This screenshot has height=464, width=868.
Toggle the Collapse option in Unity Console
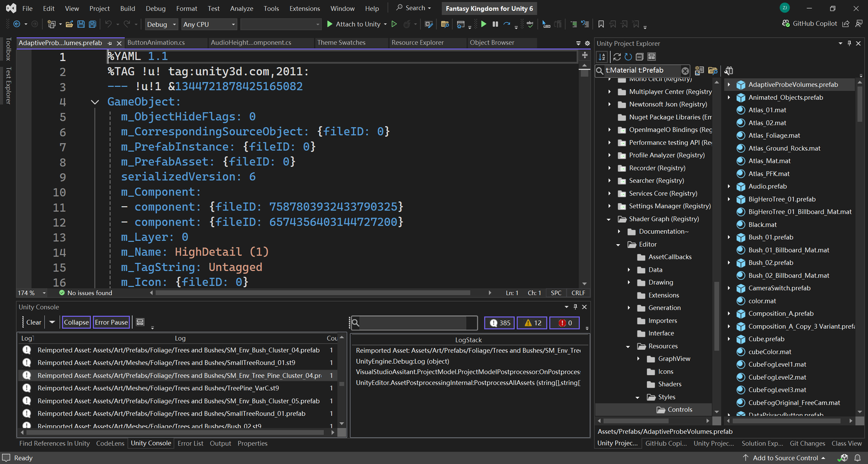pos(76,322)
